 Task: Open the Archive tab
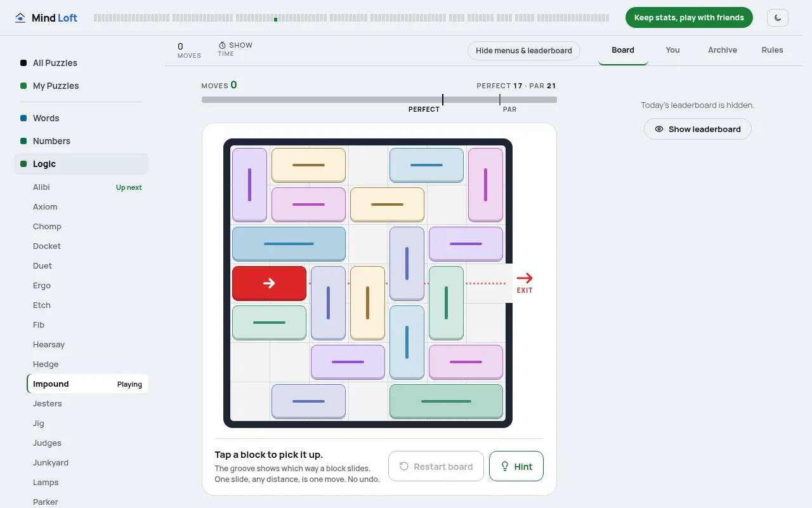(723, 50)
